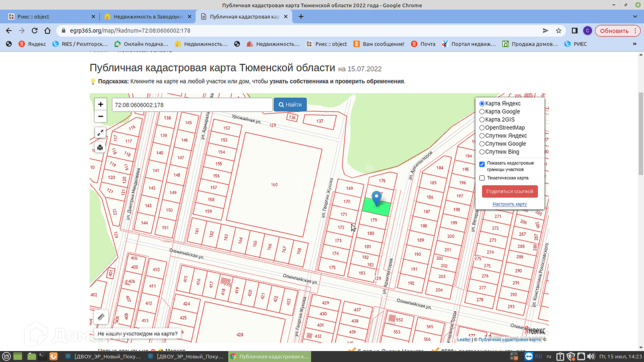
Task: Close the Недвижимость в Заводоуковске tab
Action: tap(190, 16)
